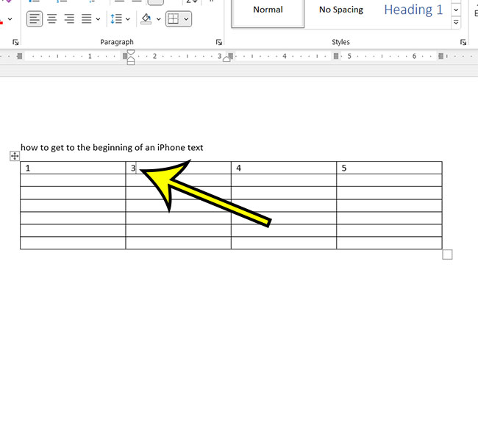478x448 pixels.
Task: Click the ruler column marker after 6
Action: (x=440, y=56)
